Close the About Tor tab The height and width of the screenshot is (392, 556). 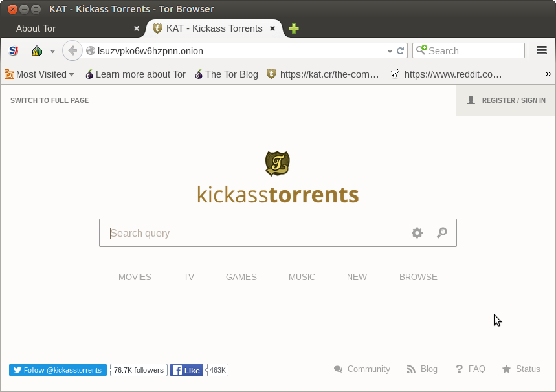point(137,28)
